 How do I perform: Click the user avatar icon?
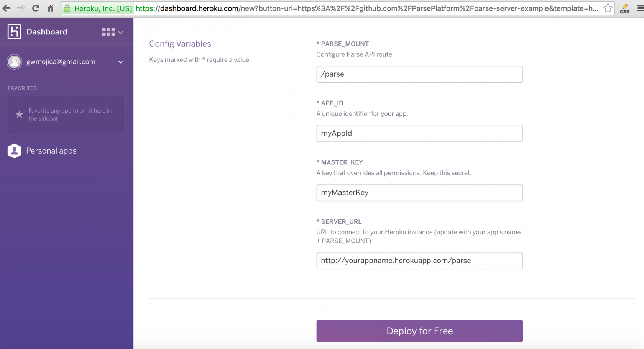point(15,62)
